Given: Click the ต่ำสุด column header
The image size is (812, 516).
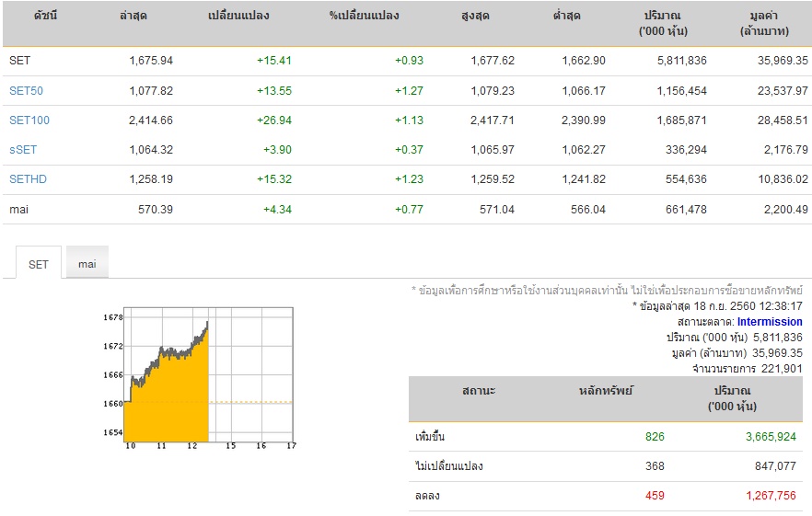Looking at the screenshot, I should (566, 16).
